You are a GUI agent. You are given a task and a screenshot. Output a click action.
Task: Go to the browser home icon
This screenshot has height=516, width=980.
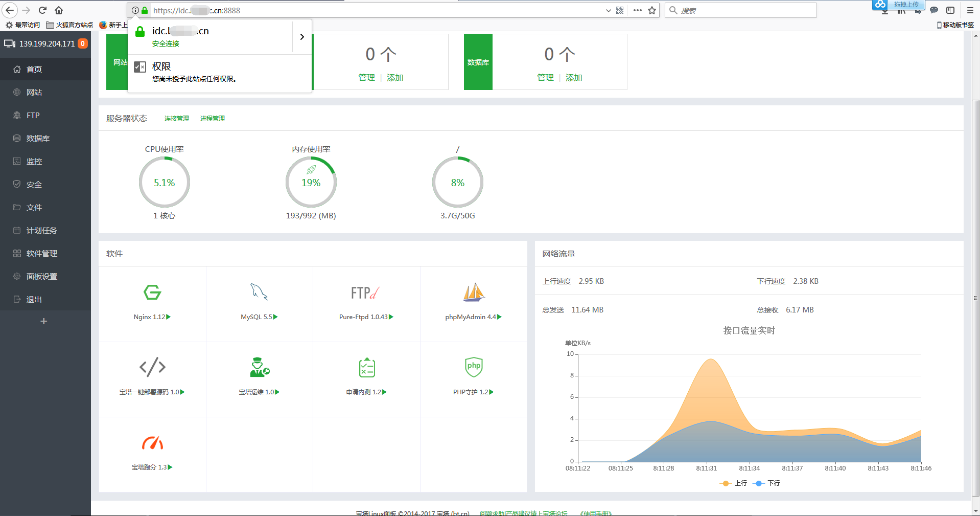pyautogui.click(x=59, y=10)
